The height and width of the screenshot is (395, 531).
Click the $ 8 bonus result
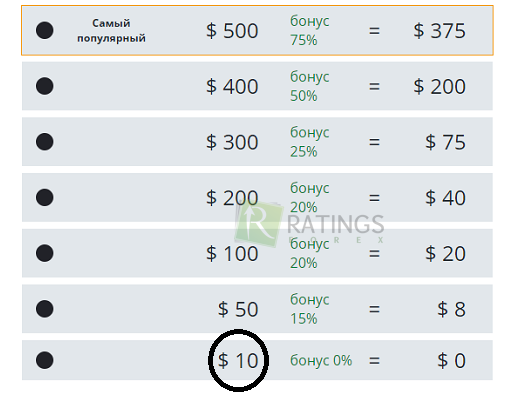(451, 309)
